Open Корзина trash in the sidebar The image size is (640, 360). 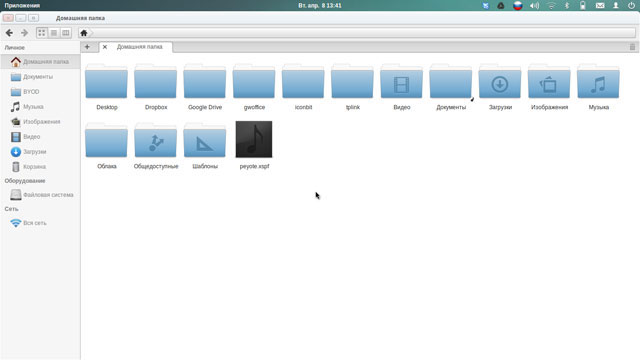[40, 167]
